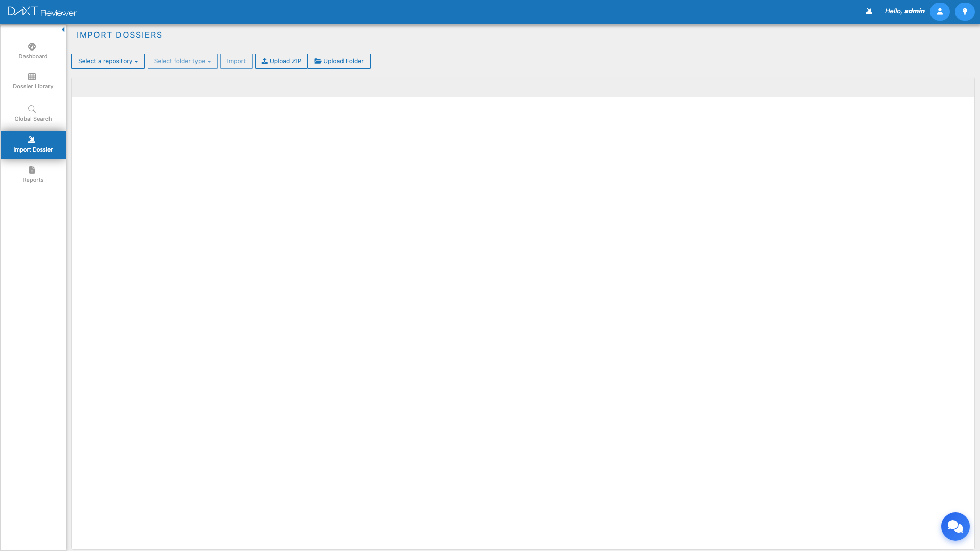The width and height of the screenshot is (980, 551).
Task: Open the Dossier Library grid icon
Action: coord(32,77)
